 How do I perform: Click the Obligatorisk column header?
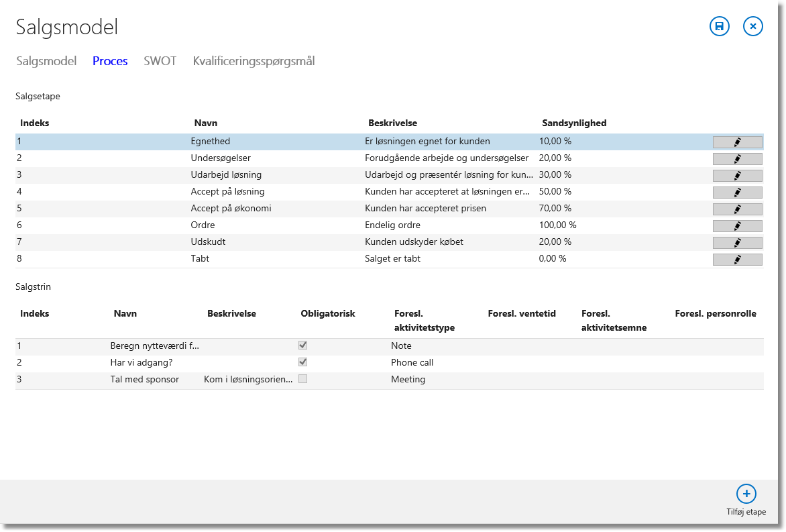(x=328, y=314)
